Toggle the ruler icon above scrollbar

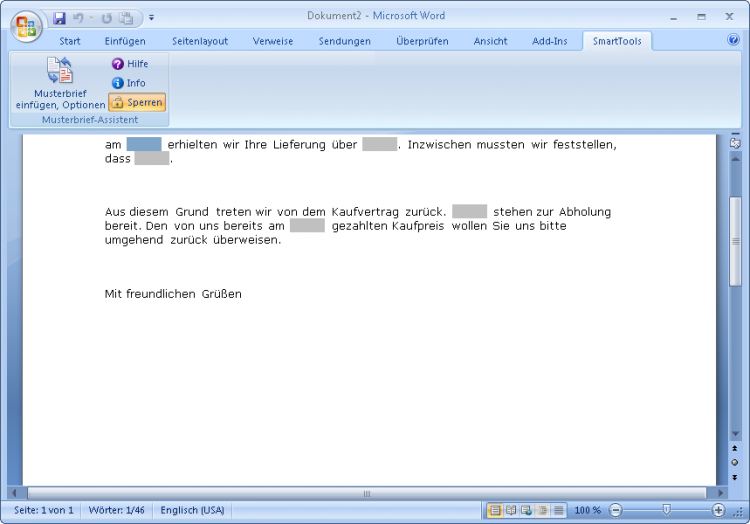[x=735, y=144]
